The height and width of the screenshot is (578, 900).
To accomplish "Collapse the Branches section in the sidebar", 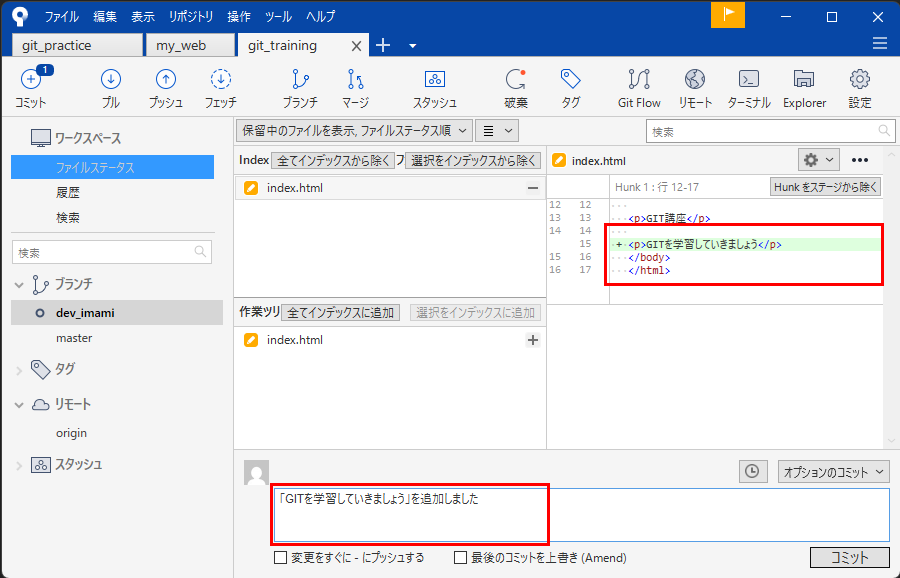I will 19,285.
